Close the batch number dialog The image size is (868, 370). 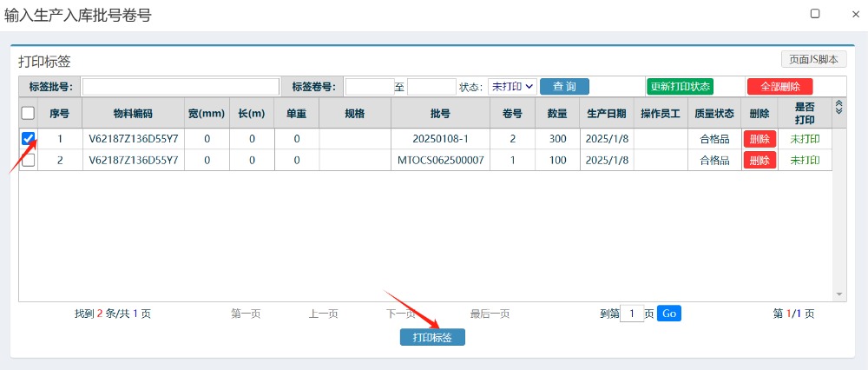[x=854, y=13]
